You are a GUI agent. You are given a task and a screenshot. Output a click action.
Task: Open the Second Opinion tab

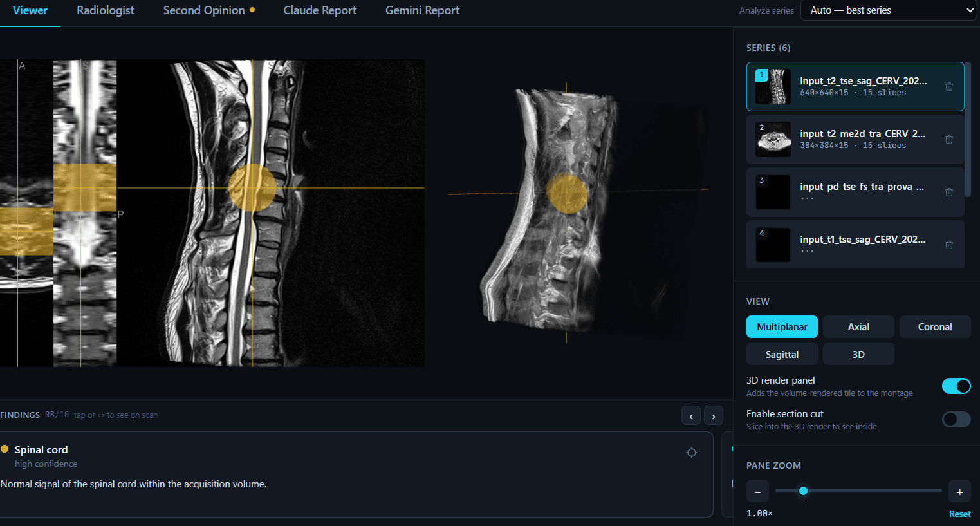point(209,10)
